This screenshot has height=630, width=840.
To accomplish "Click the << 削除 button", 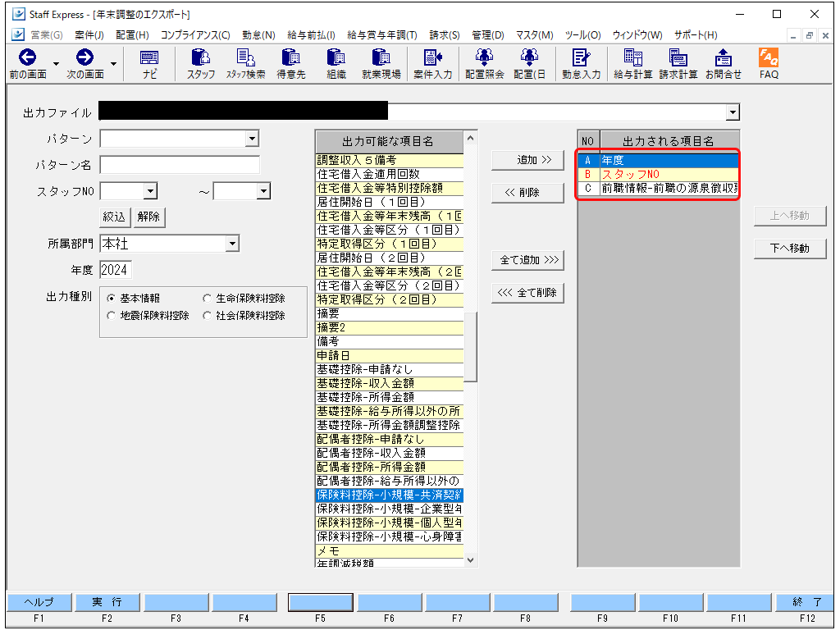I will pyautogui.click(x=527, y=193).
